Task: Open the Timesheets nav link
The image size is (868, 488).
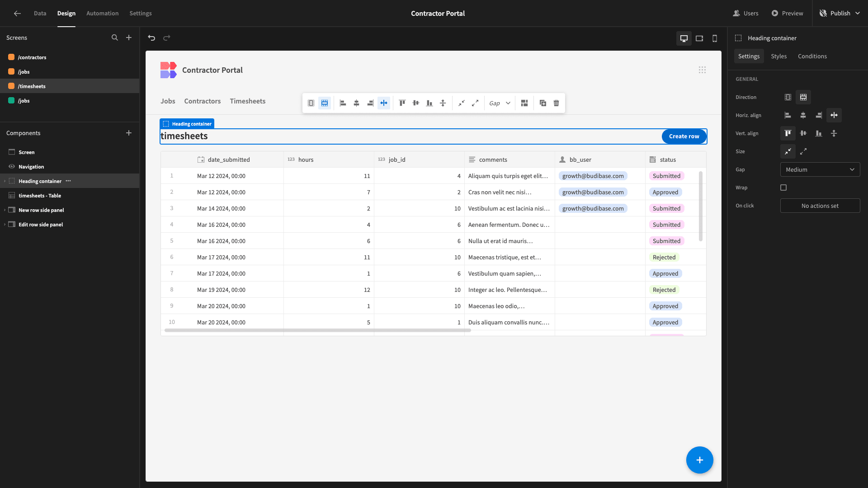Action: click(x=248, y=101)
